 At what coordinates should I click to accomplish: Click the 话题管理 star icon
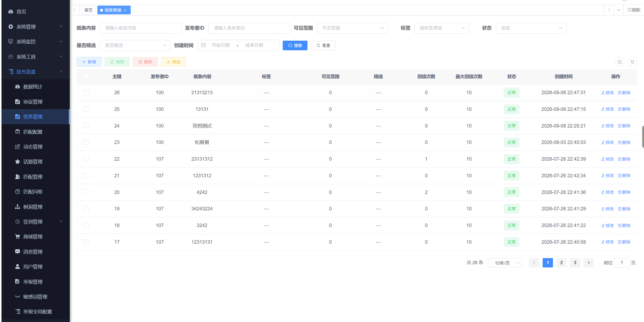pos(17,162)
